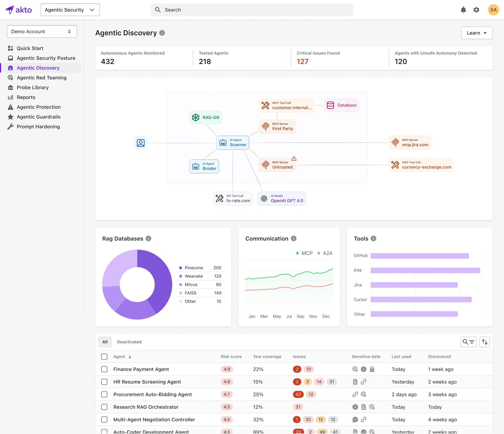Screen dimensions: 504x434
Task: Expand the Demo Account selector
Action: (42, 32)
